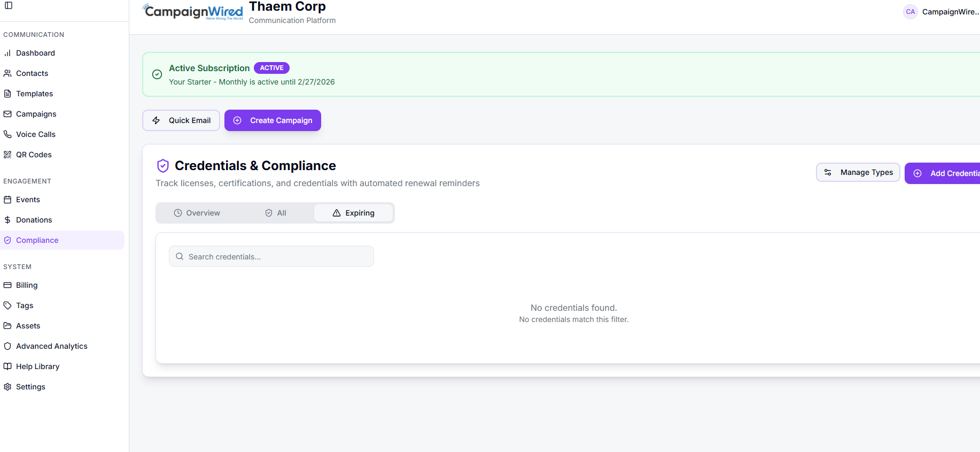
Task: Click the Thaem Corp heading
Action: 287,6
